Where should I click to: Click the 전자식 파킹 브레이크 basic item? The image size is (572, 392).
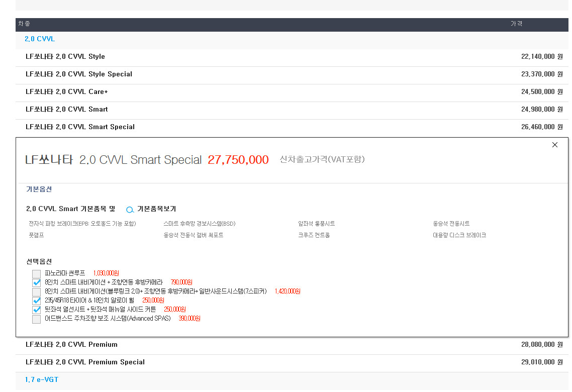tap(82, 224)
